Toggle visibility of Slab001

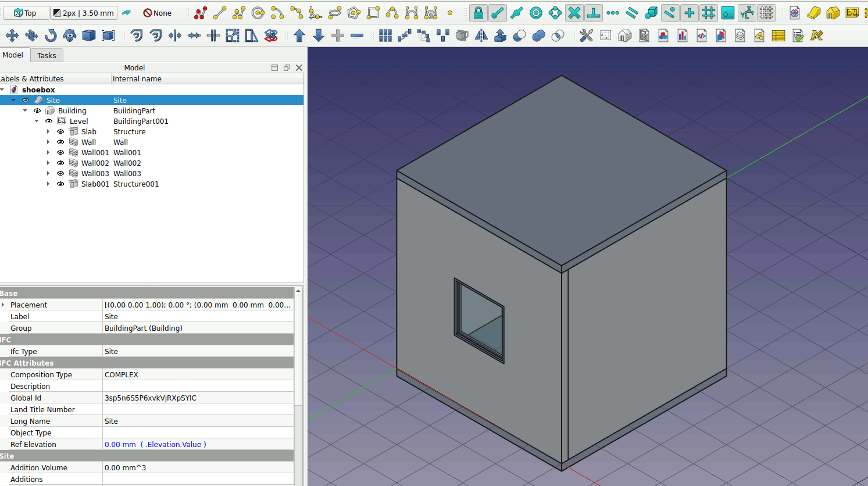(x=60, y=184)
